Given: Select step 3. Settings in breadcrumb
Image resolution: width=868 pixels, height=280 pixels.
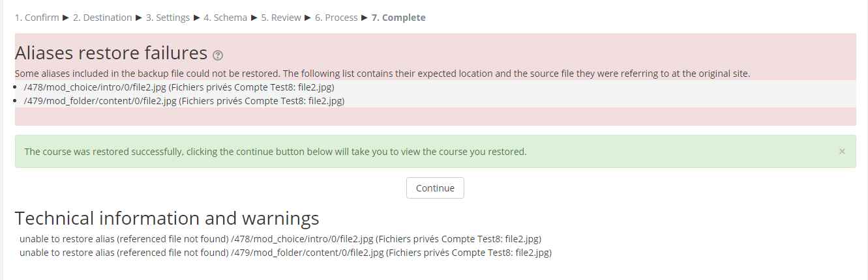Looking at the screenshot, I should [168, 18].
